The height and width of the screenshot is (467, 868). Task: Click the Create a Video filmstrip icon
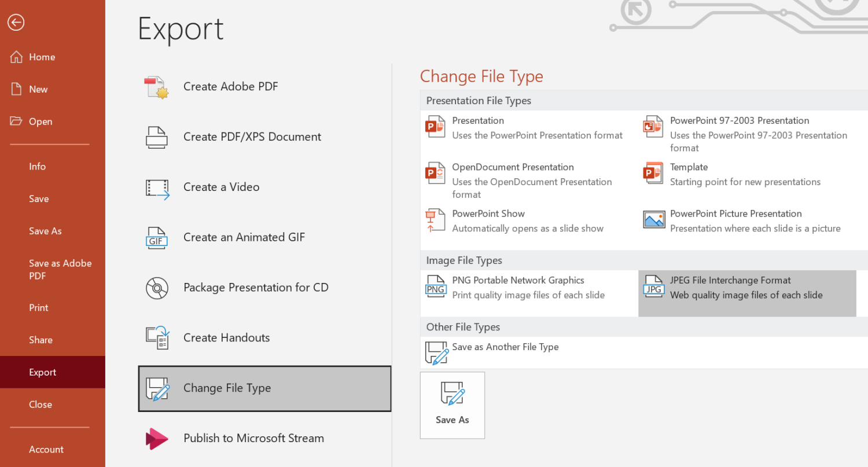coord(157,187)
